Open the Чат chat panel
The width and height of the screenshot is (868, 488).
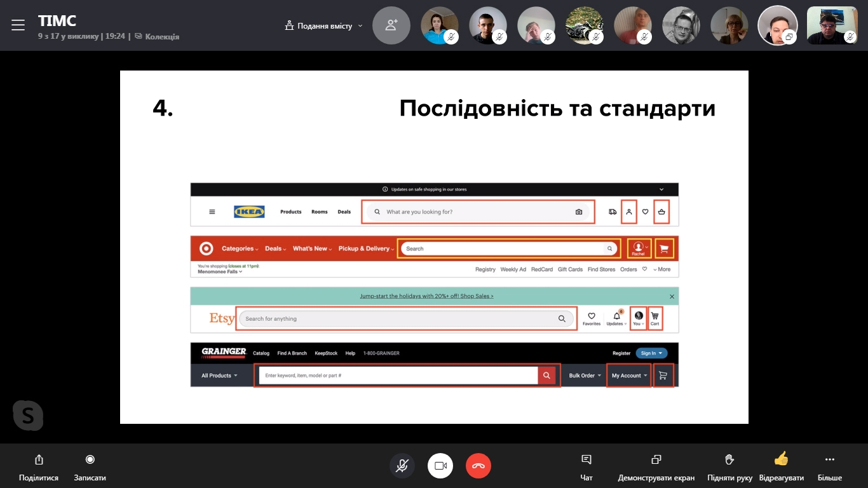pos(587,466)
